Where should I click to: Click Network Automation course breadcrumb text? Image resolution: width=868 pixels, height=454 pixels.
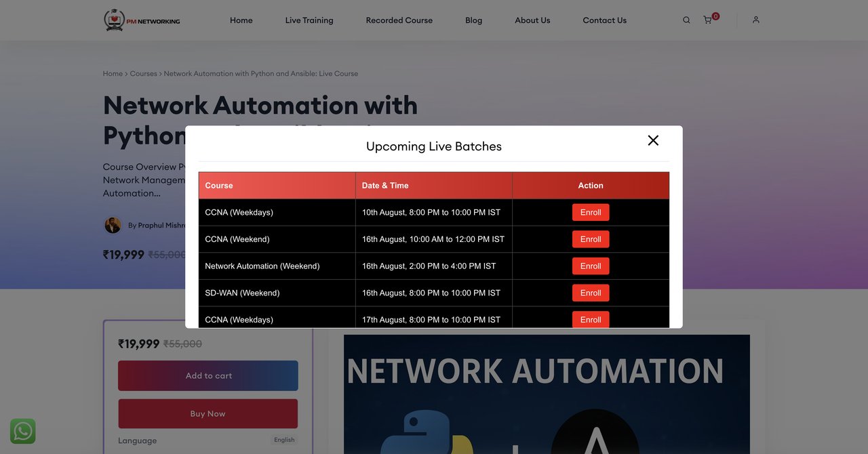[x=261, y=73]
